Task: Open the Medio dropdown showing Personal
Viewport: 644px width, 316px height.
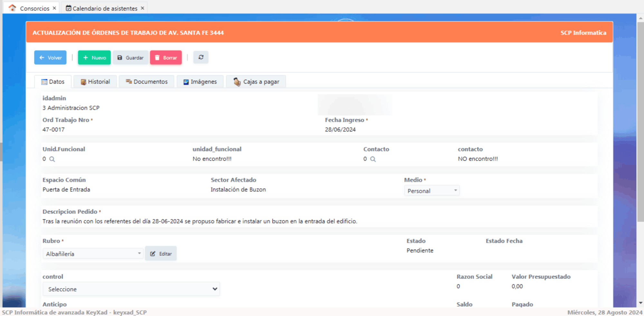Action: pos(432,191)
